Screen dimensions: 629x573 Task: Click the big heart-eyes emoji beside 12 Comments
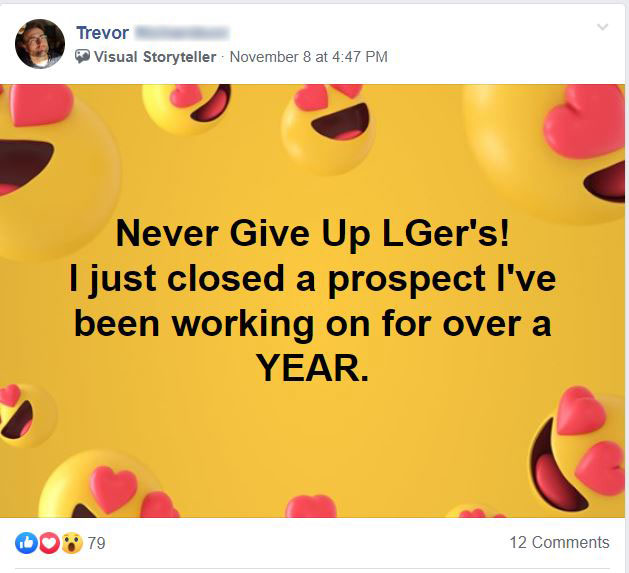tap(578, 449)
